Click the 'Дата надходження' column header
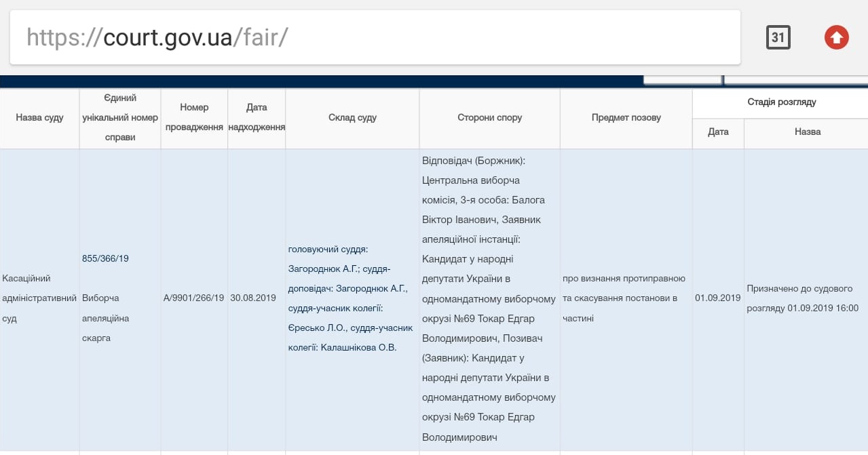 [257, 118]
